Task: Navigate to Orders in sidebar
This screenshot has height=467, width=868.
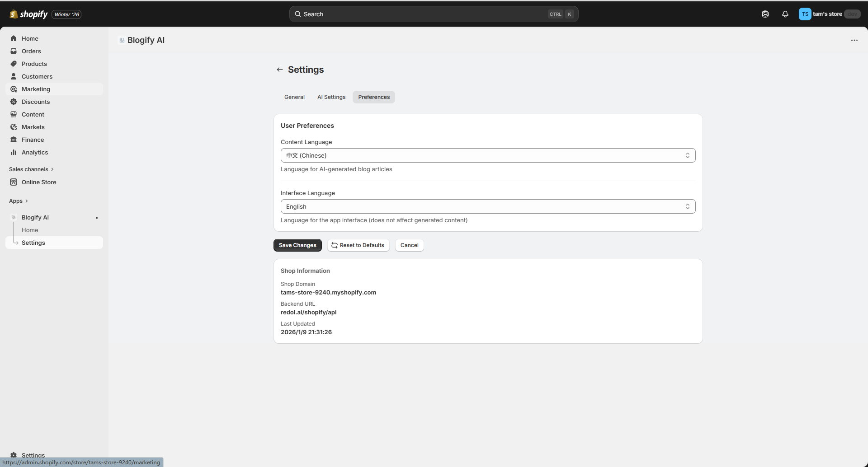Action: (x=32, y=51)
